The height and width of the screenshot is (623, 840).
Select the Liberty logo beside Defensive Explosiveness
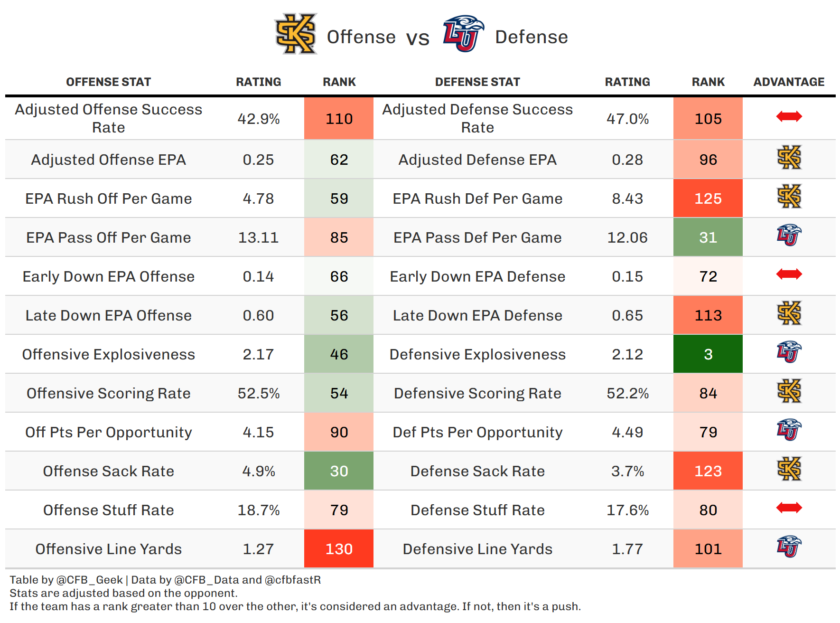click(x=789, y=353)
